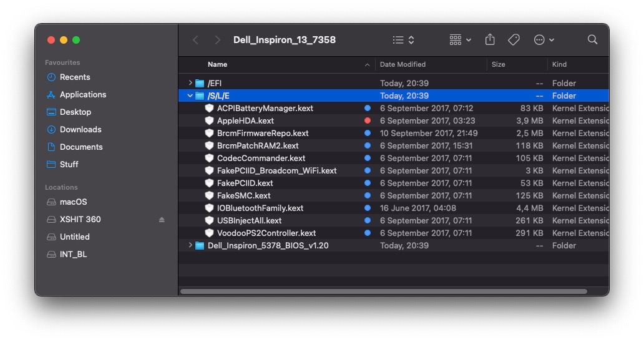This screenshot has width=644, height=342.
Task: Click the Favourites sidebar heading
Action: pos(62,62)
